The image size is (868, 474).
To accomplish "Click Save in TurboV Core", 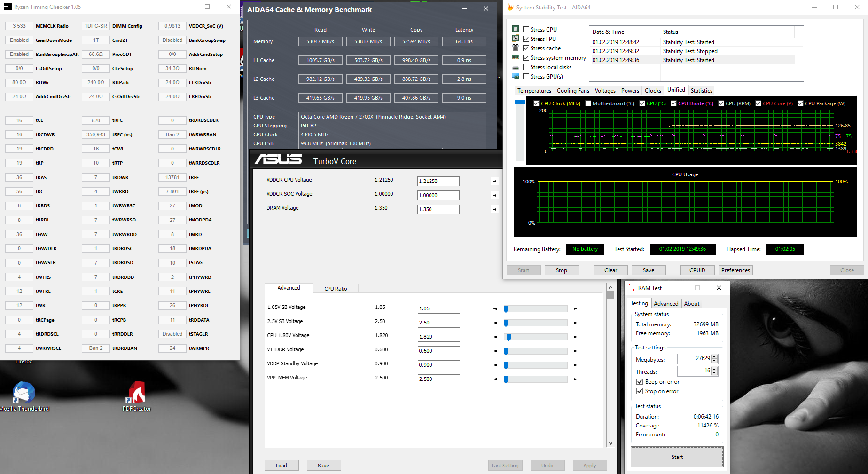I will tap(323, 466).
